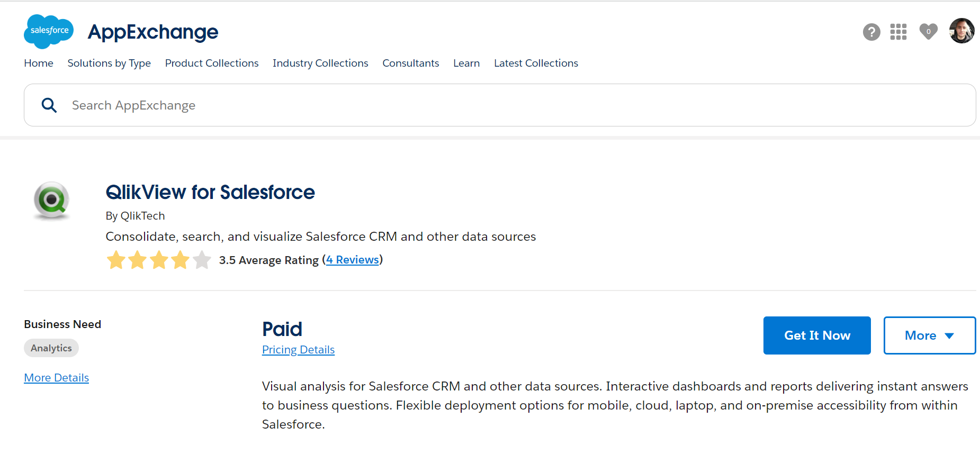Open the Industry Collections section
The height and width of the screenshot is (463, 980).
coord(320,63)
